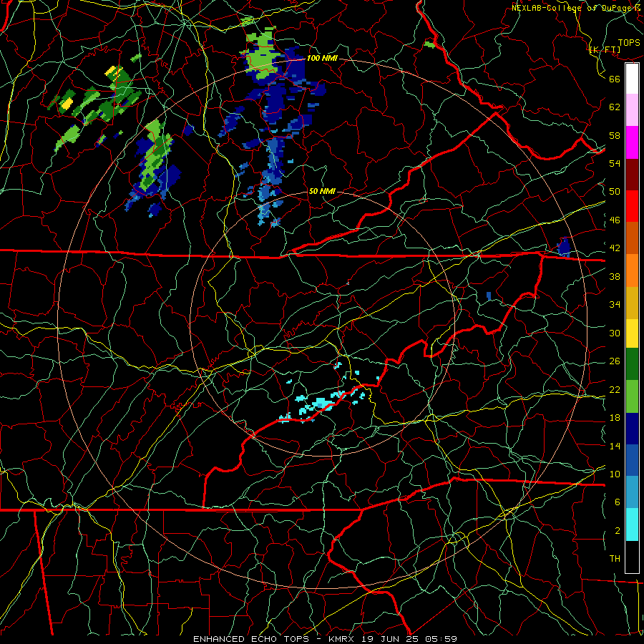Screen dimensions: 644x644
Task: Click the 'TH' legend label
Action: click(615, 558)
